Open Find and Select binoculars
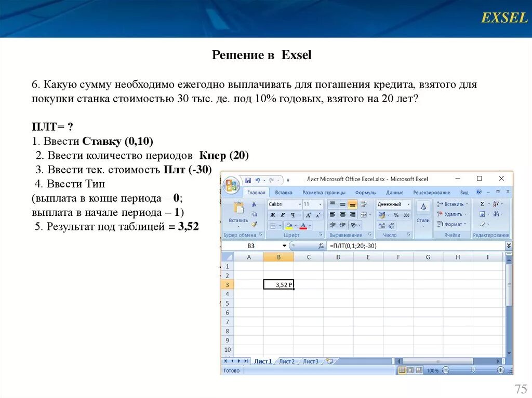This screenshot has width=532, height=398. (496, 214)
